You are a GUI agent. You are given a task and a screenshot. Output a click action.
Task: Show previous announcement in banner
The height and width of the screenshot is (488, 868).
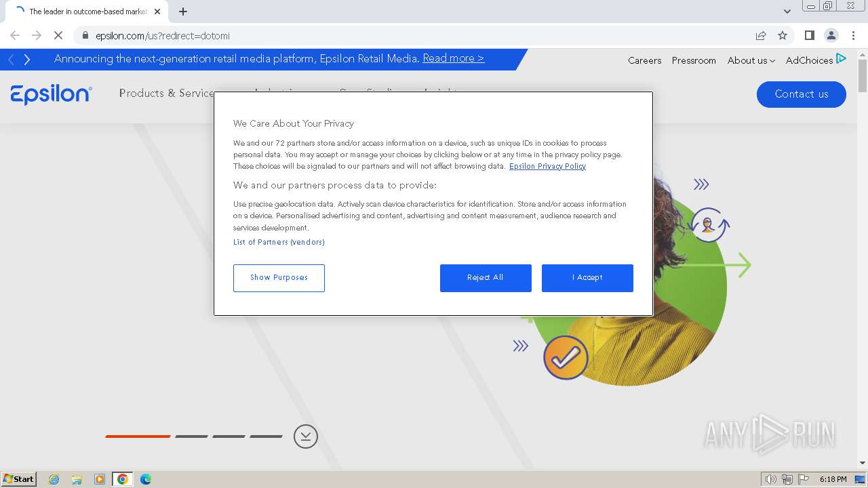click(x=11, y=60)
